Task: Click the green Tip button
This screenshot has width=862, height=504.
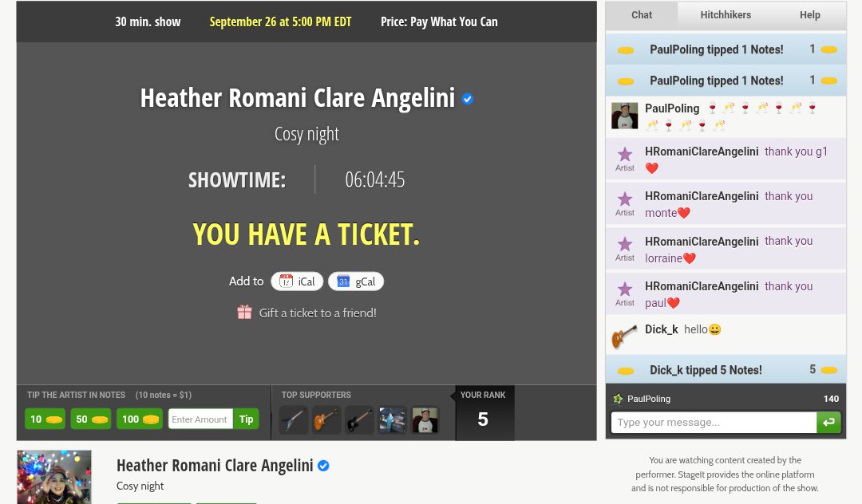Action: (246, 419)
